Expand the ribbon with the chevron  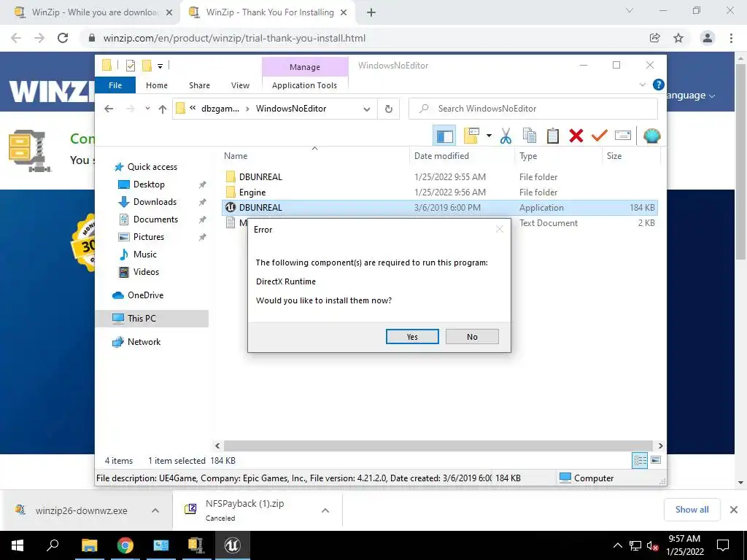pos(642,85)
